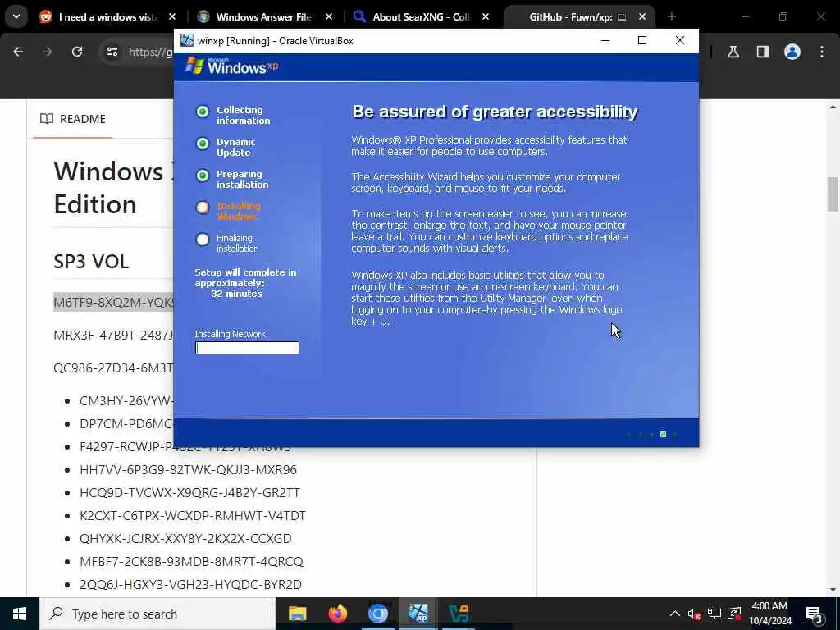
Task: Click the green progress square in setup footer
Action: coord(663,435)
